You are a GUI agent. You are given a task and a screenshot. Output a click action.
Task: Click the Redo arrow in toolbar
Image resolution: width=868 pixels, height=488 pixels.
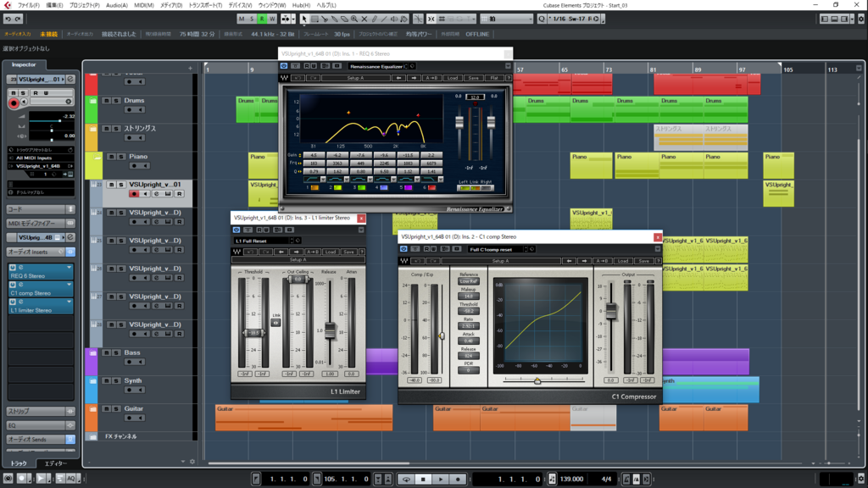(x=18, y=19)
